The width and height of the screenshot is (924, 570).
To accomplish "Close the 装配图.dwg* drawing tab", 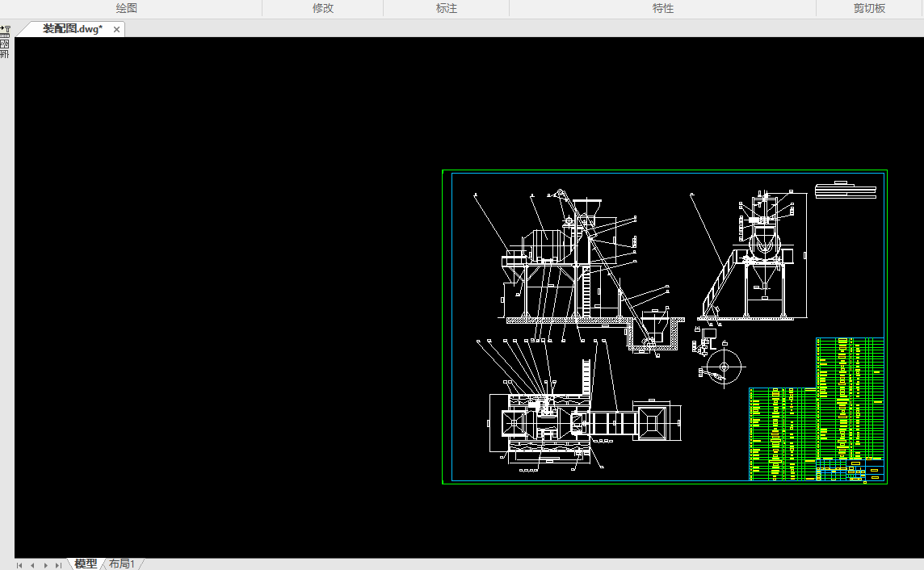I will pos(116,29).
